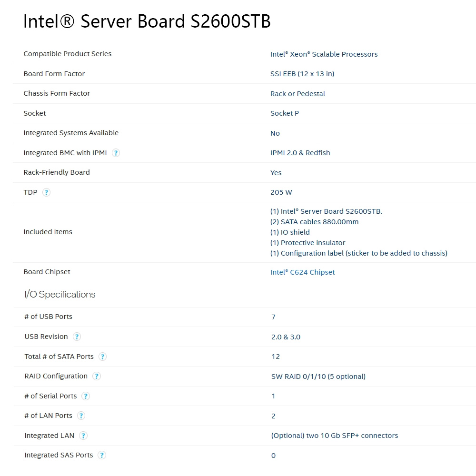Select the SAS ports value 0
Image resolution: width=476 pixels, height=476 pixels.
[x=273, y=456]
